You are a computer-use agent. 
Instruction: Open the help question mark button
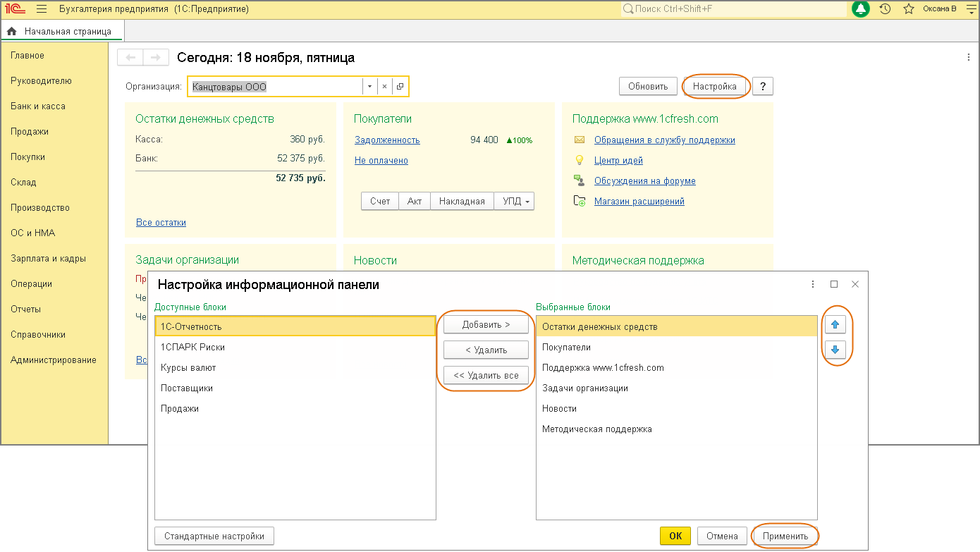[763, 86]
